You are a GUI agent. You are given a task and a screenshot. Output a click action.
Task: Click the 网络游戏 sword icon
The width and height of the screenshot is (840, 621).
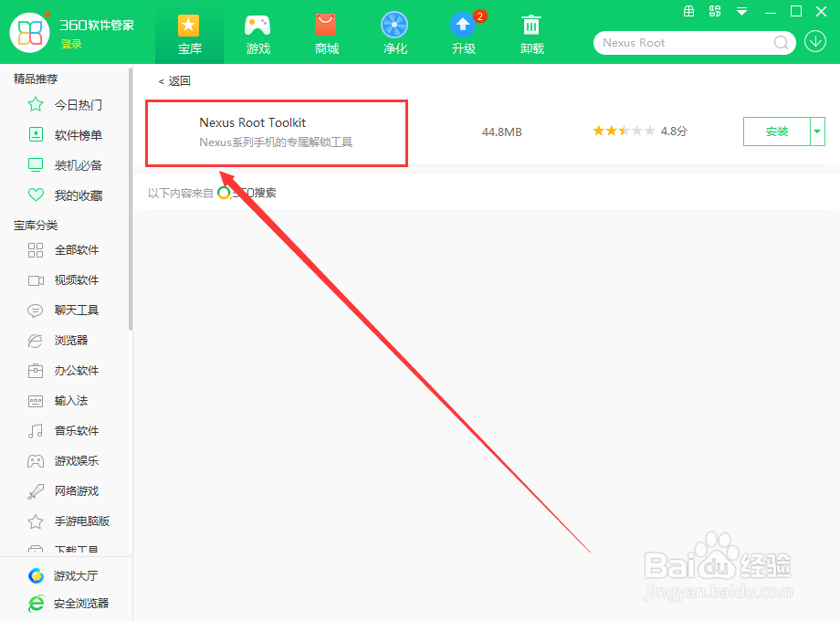(36, 491)
